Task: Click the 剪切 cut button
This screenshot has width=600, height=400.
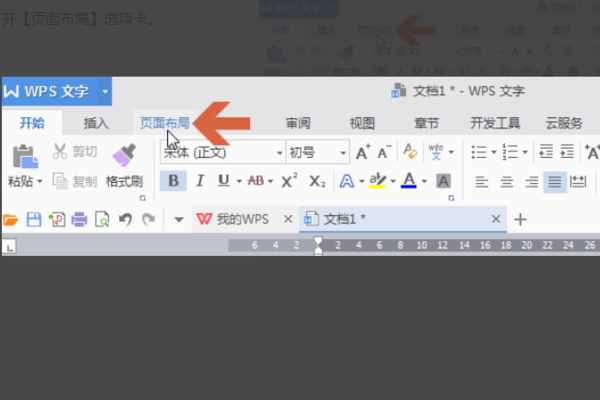Action: 75,152
